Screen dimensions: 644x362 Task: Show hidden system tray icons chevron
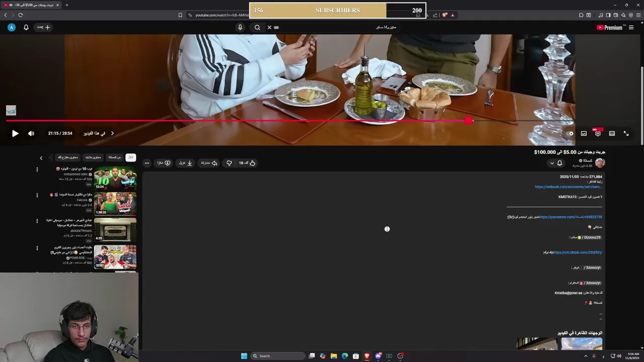point(586,356)
